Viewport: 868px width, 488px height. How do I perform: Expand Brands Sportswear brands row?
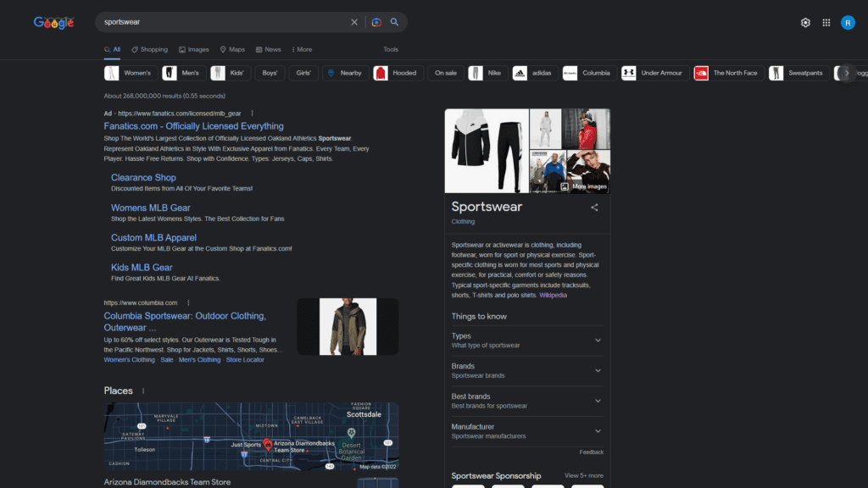coord(527,371)
